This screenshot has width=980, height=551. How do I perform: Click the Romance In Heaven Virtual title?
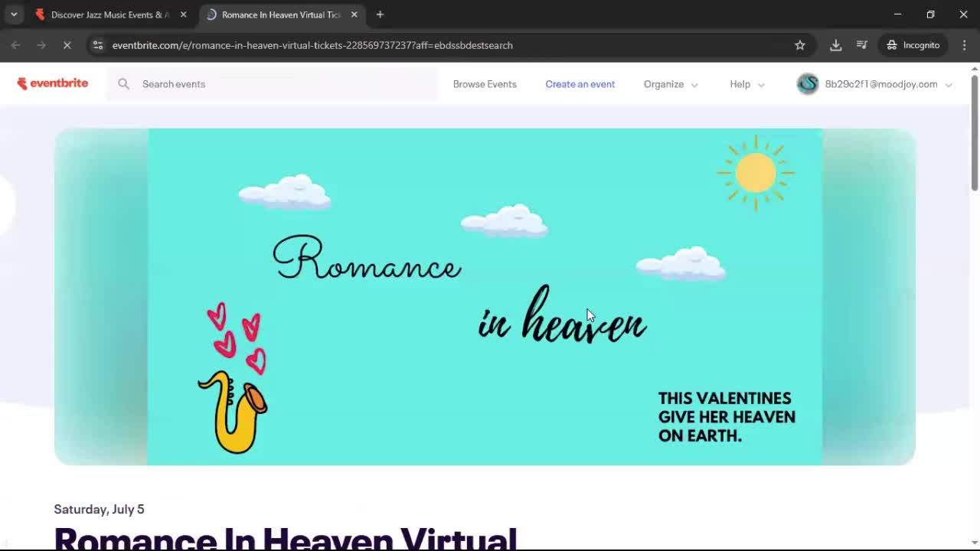click(286, 537)
